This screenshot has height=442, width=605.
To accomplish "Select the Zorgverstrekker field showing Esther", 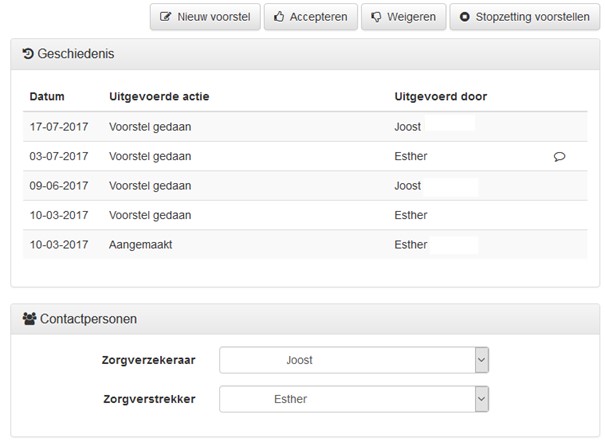I will coord(354,399).
